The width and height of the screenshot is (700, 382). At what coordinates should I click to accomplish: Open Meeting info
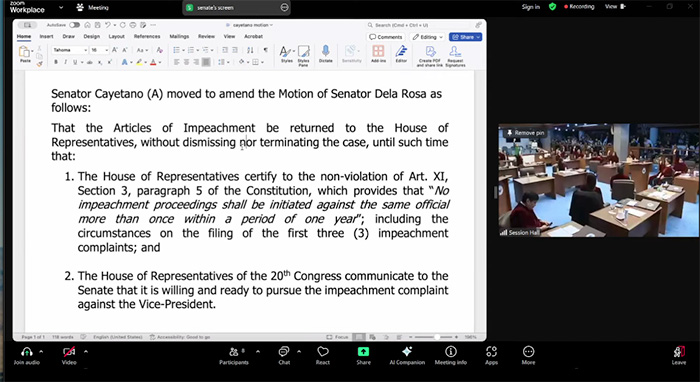tap(450, 356)
